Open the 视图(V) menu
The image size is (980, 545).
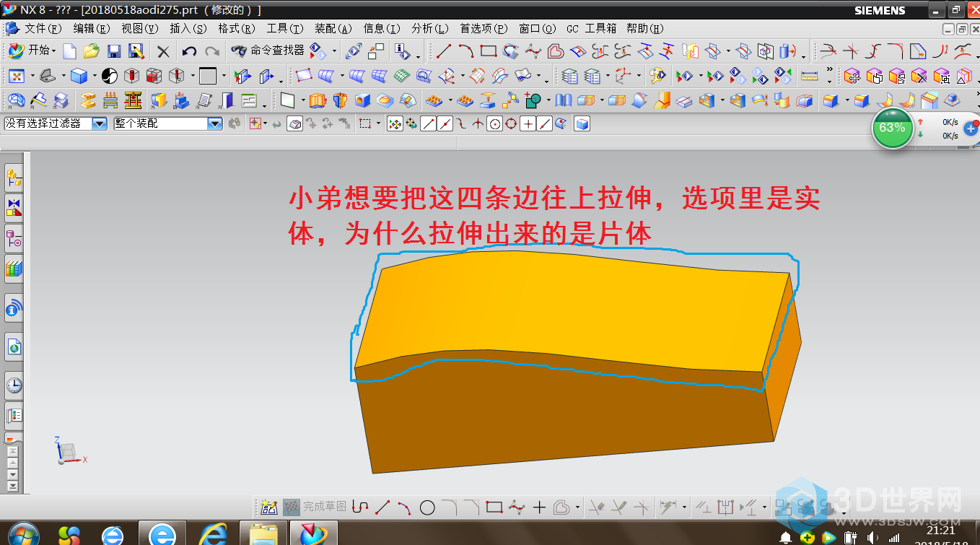point(140,28)
